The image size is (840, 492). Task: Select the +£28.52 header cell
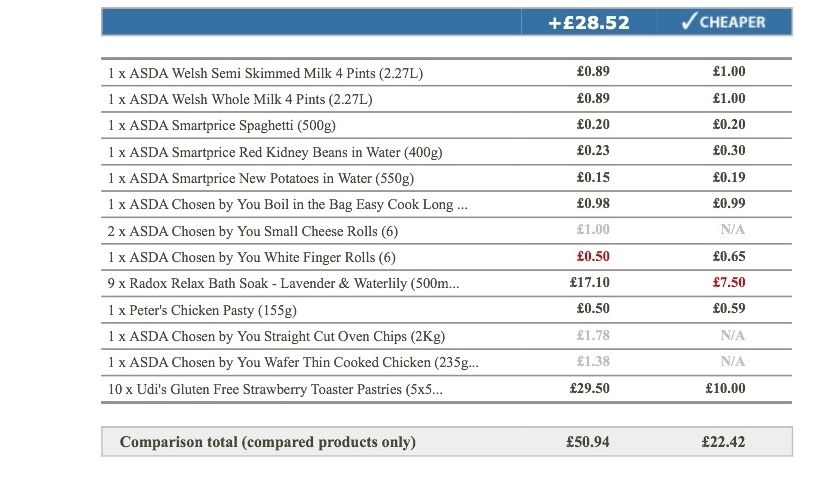click(x=589, y=23)
